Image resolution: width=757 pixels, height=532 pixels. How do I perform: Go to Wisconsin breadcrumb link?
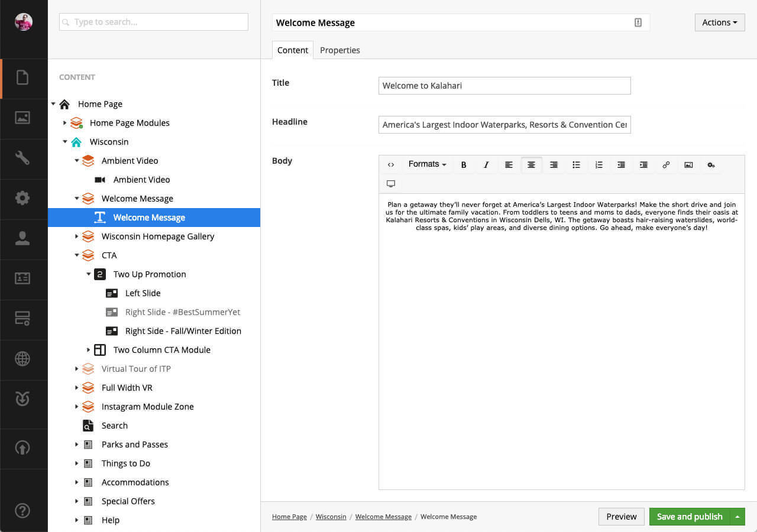tap(331, 517)
